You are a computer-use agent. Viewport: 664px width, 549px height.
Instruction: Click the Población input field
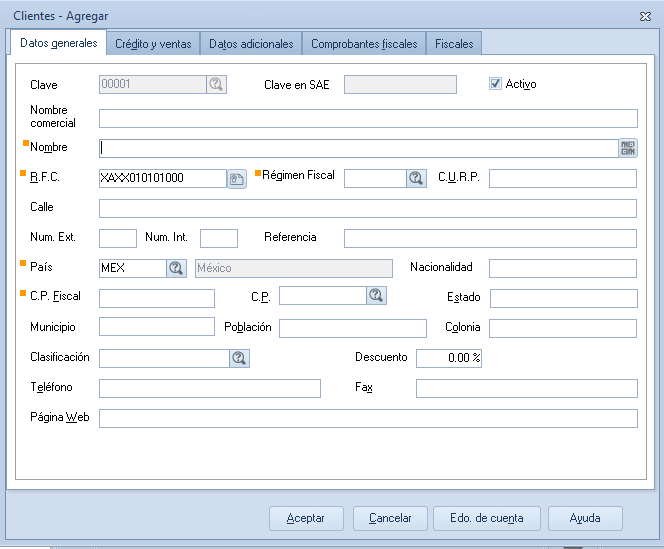pyautogui.click(x=353, y=328)
